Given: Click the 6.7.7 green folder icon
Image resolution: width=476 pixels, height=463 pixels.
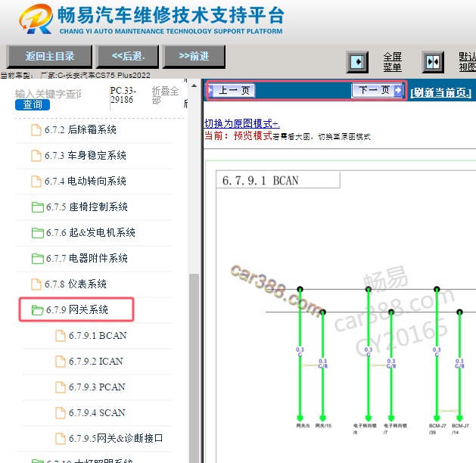Looking at the screenshot, I should coord(38,259).
